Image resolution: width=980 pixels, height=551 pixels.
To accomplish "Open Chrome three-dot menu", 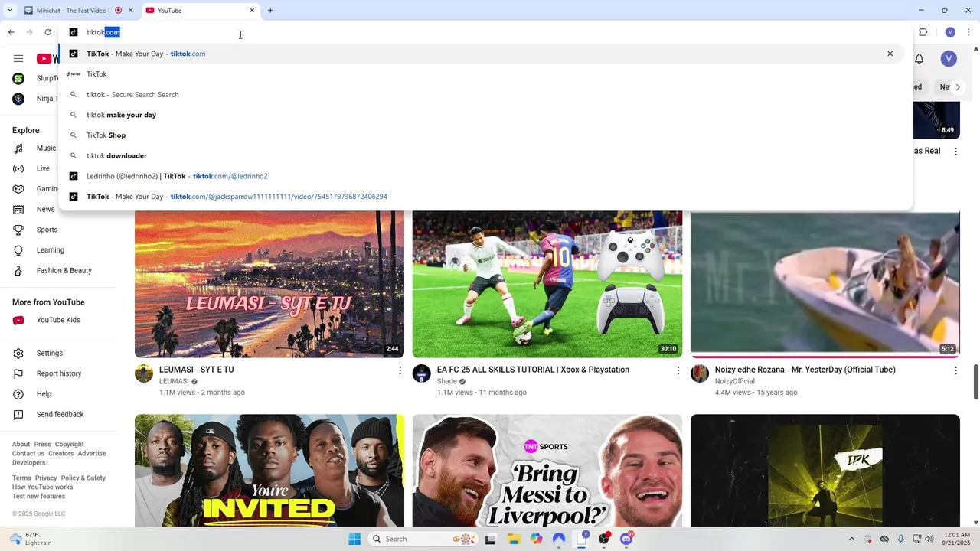I will coord(969,32).
